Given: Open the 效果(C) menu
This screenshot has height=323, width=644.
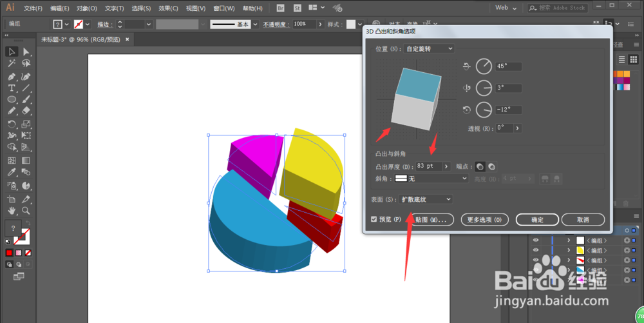Looking at the screenshot, I should click(168, 8).
